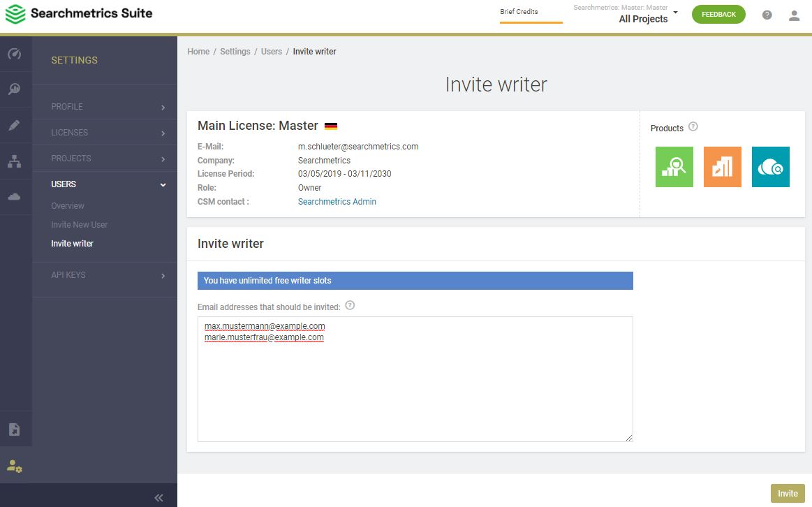Click the Owner role value
The height and width of the screenshot is (507, 812).
click(x=310, y=187)
